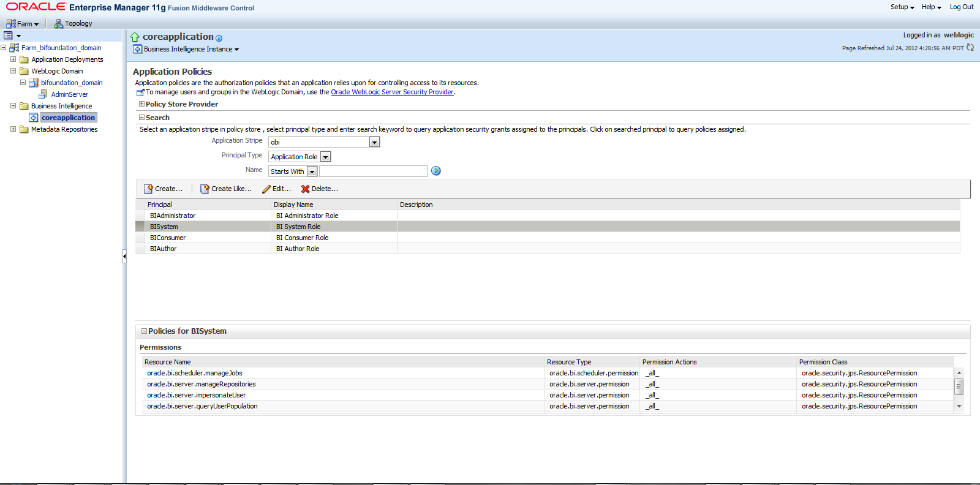Click the Name search text field
The height and width of the screenshot is (485, 980).
point(373,171)
